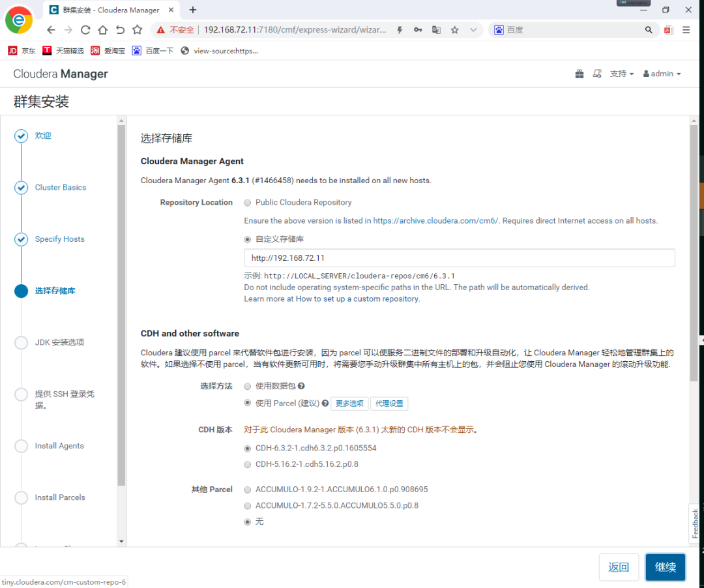Open the admin user dropdown
This screenshot has height=588, width=704.
coord(662,74)
